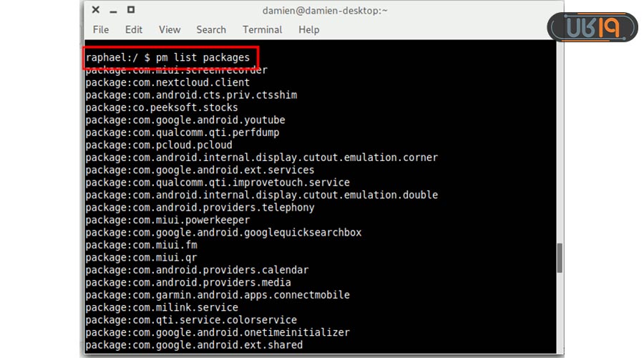Click the terminal vertical scrollbar thumb
644x358 pixels.
coord(560,258)
